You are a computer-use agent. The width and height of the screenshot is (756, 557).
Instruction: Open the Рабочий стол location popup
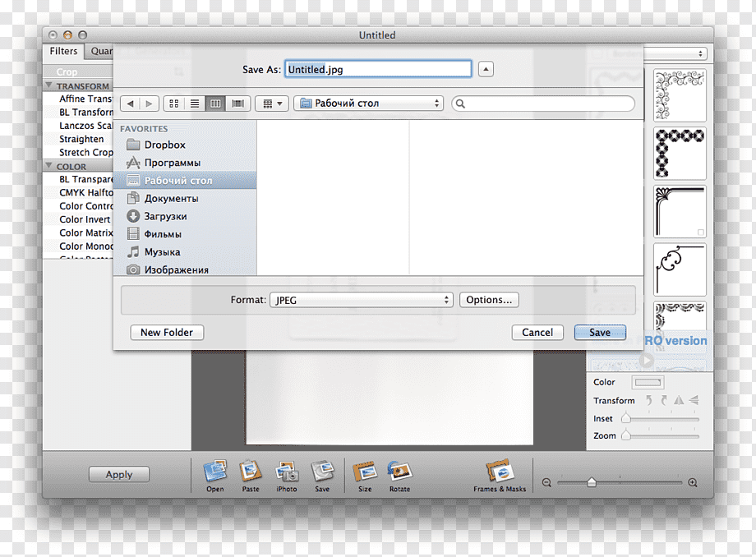[x=368, y=104]
